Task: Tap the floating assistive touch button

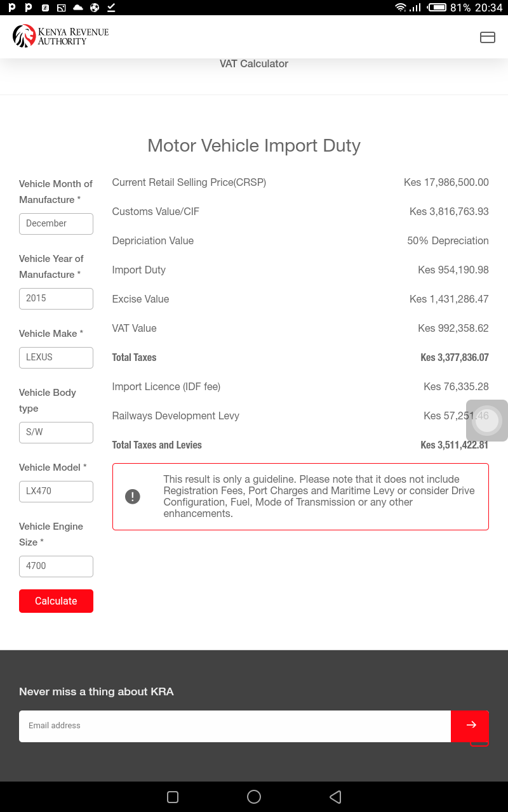Action: (488, 420)
